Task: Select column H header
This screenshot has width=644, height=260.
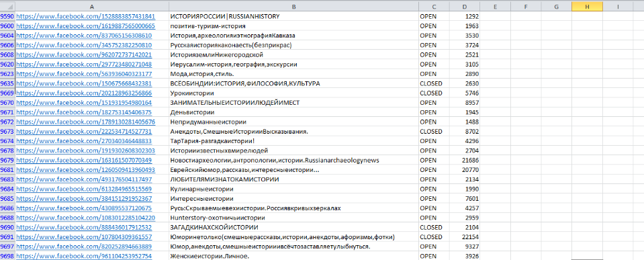Action: click(x=587, y=6)
